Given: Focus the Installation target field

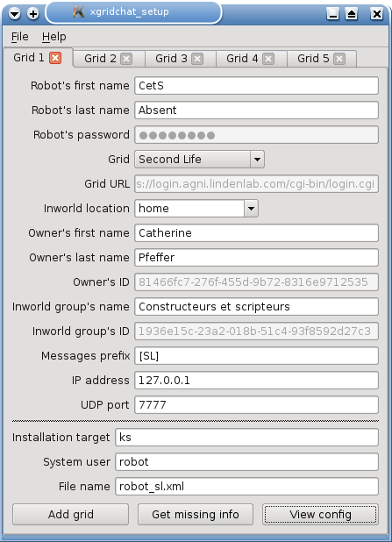Looking at the screenshot, I should pyautogui.click(x=246, y=438).
